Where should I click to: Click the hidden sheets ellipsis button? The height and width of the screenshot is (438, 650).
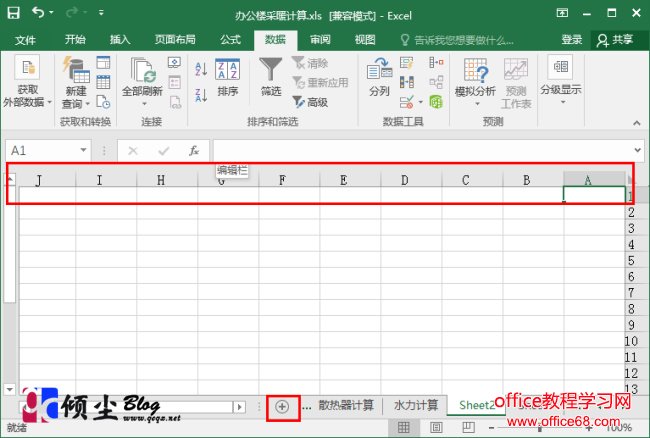[306, 406]
